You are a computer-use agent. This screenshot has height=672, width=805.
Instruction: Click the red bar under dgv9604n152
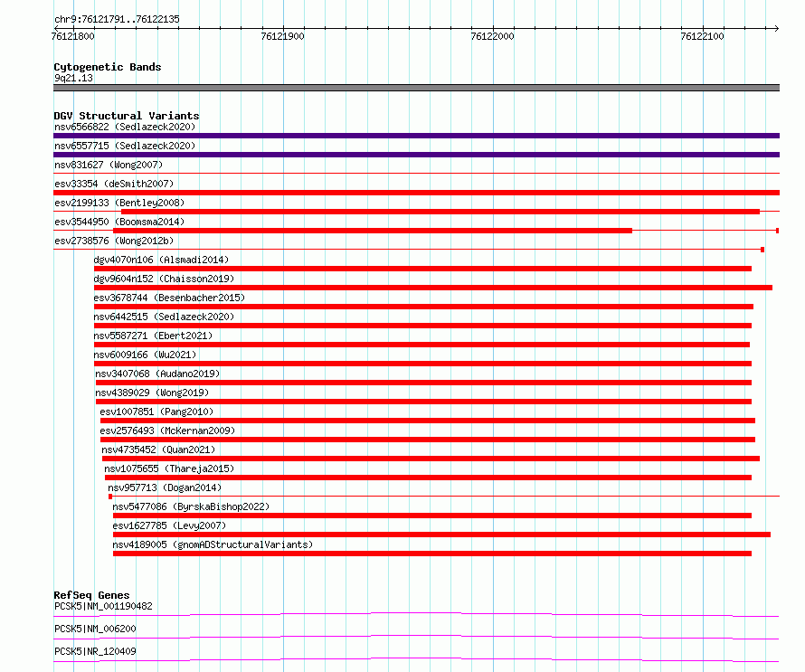pyautogui.click(x=433, y=288)
